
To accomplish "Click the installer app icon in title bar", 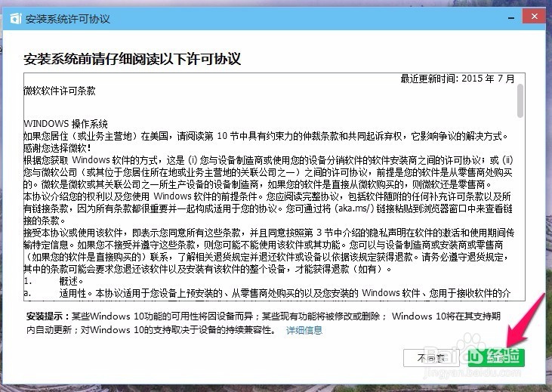I will (x=16, y=19).
